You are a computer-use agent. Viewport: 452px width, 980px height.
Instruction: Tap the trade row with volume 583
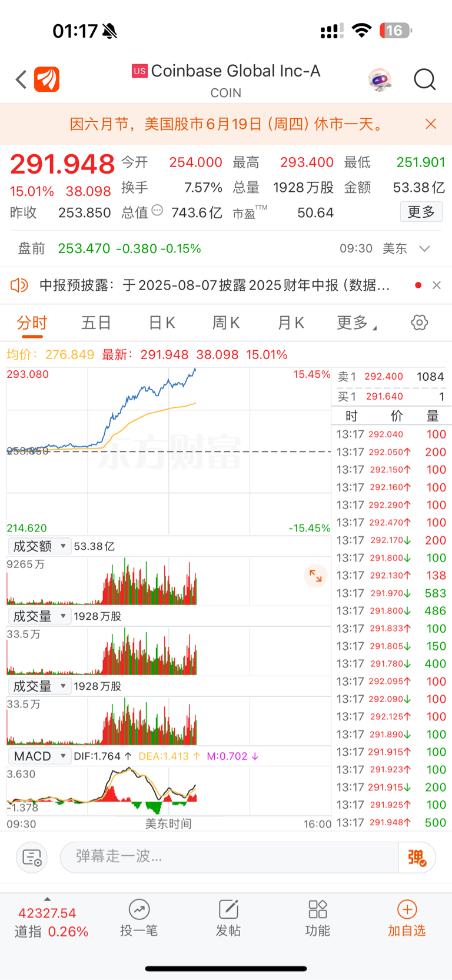[x=391, y=593]
